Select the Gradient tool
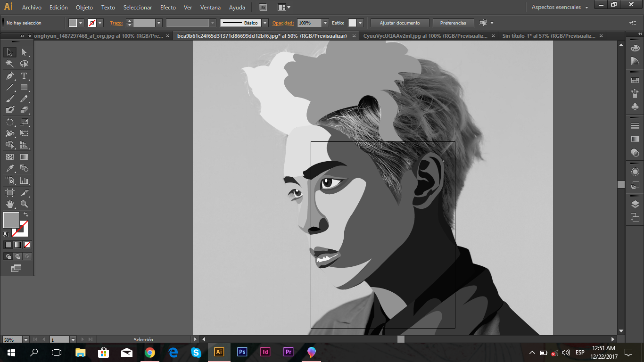 coord(24,157)
